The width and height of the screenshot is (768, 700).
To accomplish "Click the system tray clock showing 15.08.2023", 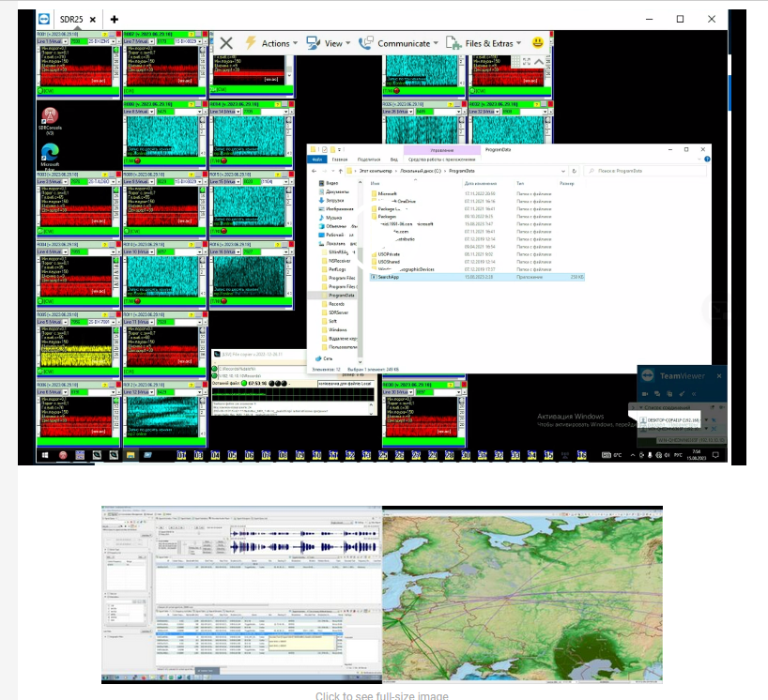I will [696, 455].
